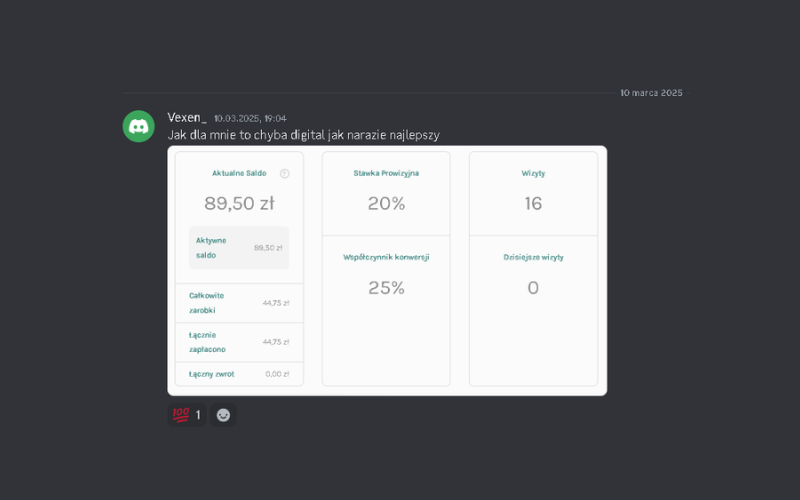This screenshot has height=500, width=800.
Task: Select the Aktywne saldo box
Action: [239, 247]
